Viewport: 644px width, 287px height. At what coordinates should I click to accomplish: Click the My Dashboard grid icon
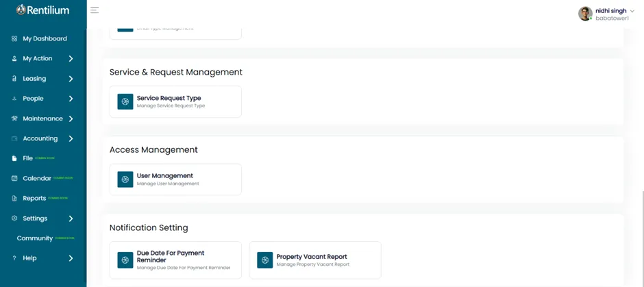click(14, 38)
